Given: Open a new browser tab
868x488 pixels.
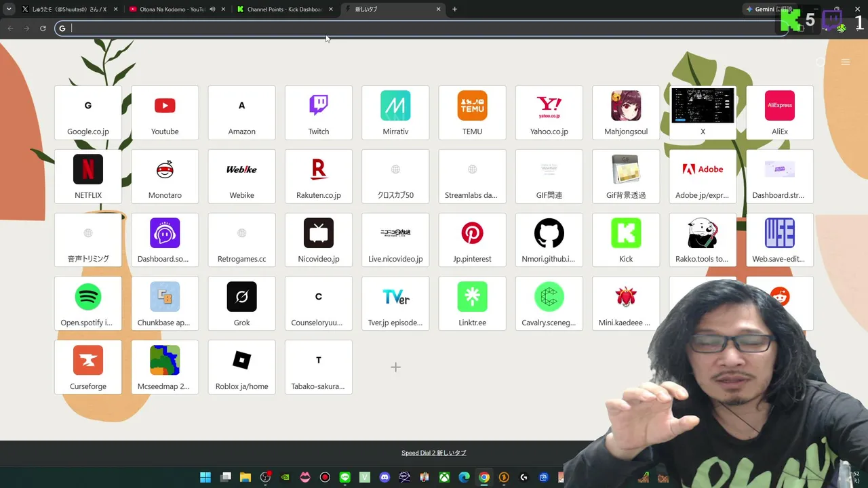Looking at the screenshot, I should 454,9.
